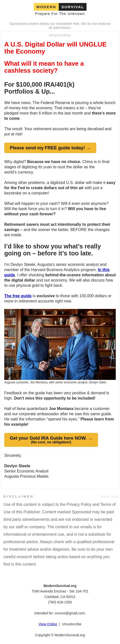Open 'The free guide' hyperlink
This screenshot has width=120, height=644.
coord(18,296)
